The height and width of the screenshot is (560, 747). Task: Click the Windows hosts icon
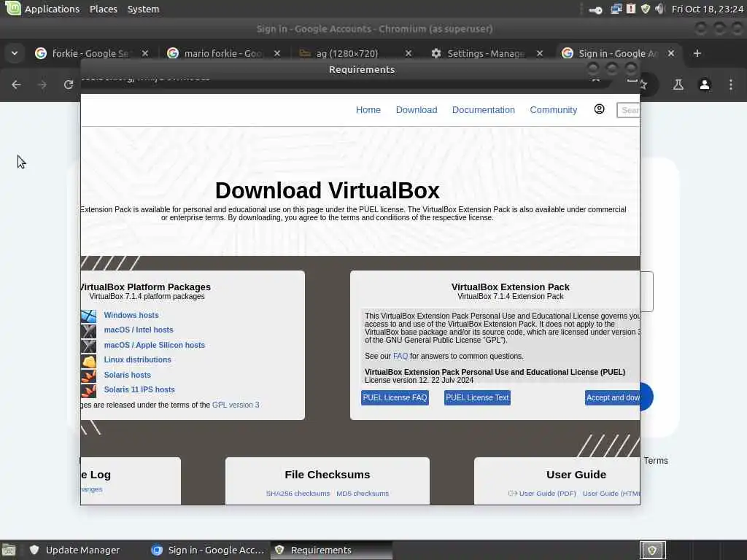(x=88, y=316)
